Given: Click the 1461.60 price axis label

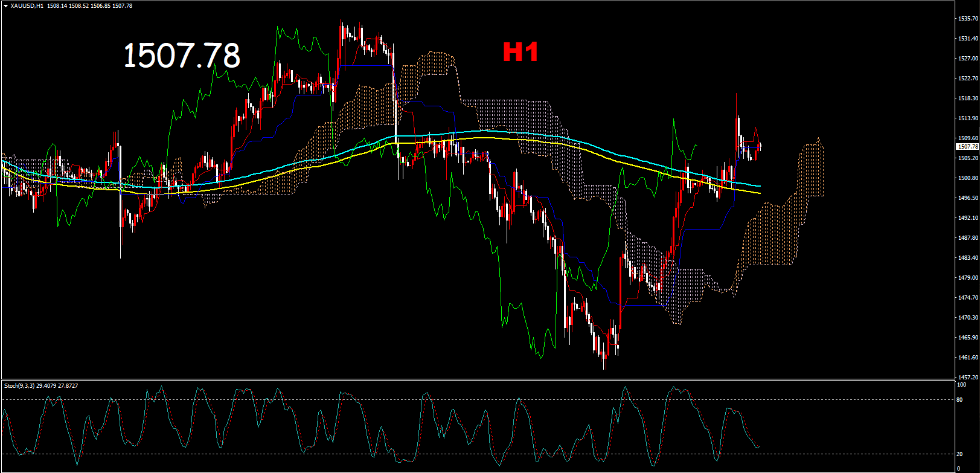Looking at the screenshot, I should 968,358.
